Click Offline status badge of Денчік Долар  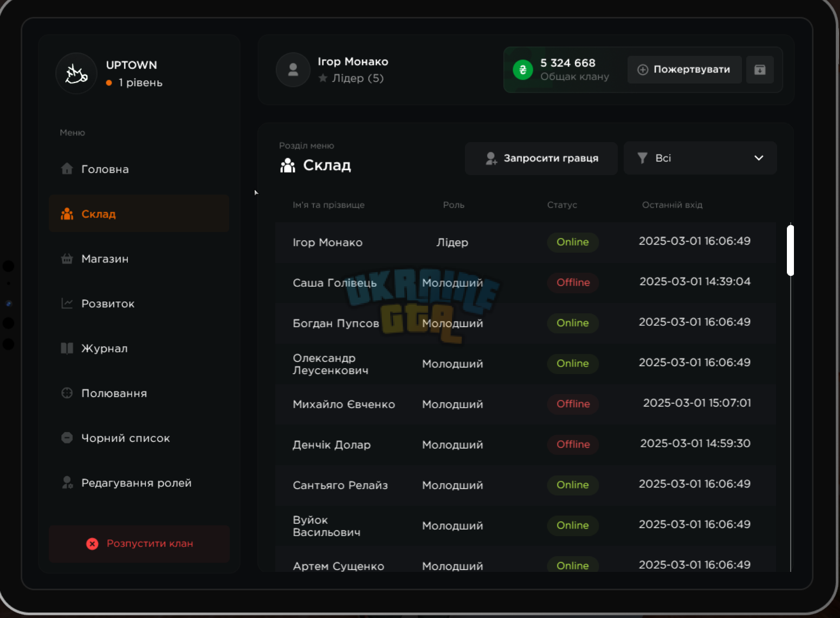[x=573, y=445]
